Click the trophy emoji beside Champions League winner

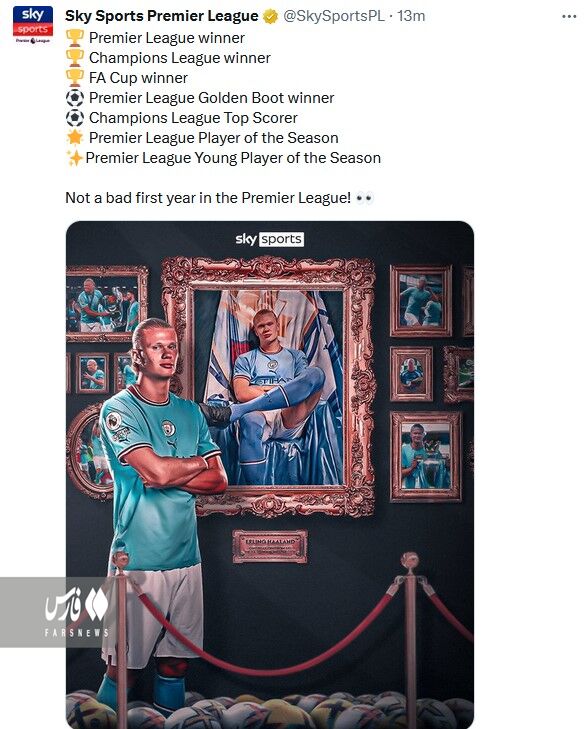74,58
